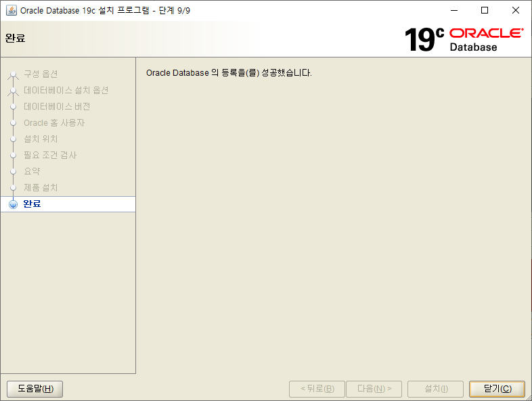Select the 데이터베이스 설치 옵션 step
The height and width of the screenshot is (401, 532).
point(66,90)
